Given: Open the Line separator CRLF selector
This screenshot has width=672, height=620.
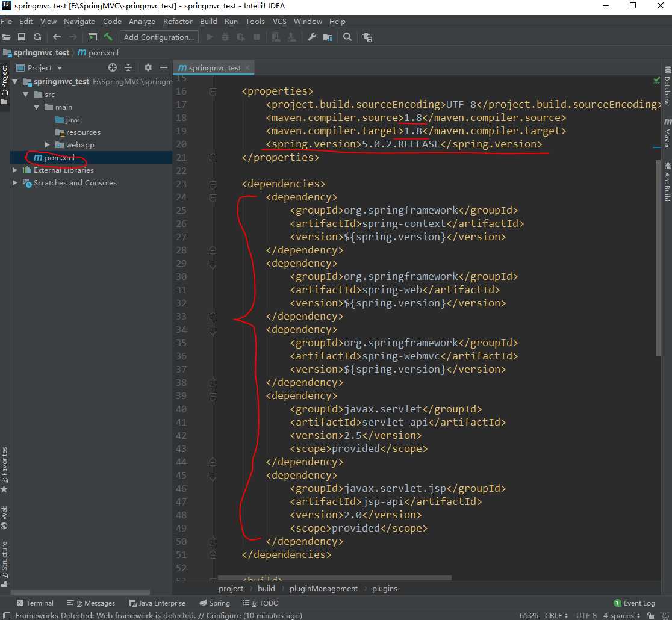Looking at the screenshot, I should coord(556,616).
